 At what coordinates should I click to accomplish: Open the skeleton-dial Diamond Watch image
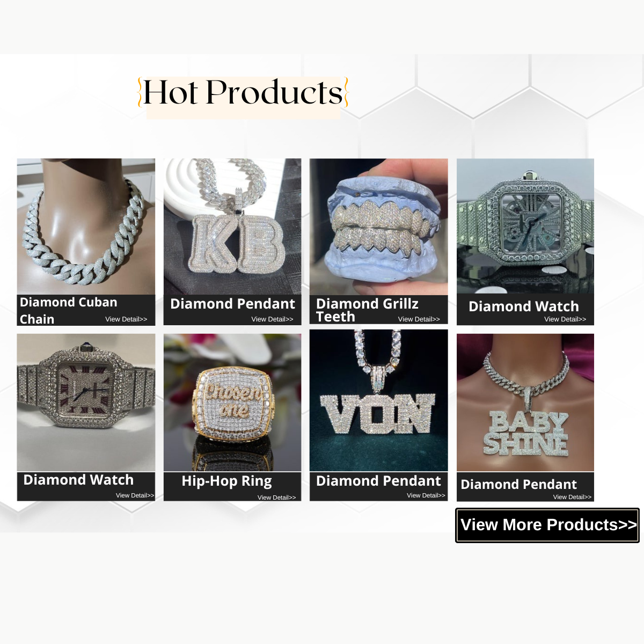coord(525,226)
